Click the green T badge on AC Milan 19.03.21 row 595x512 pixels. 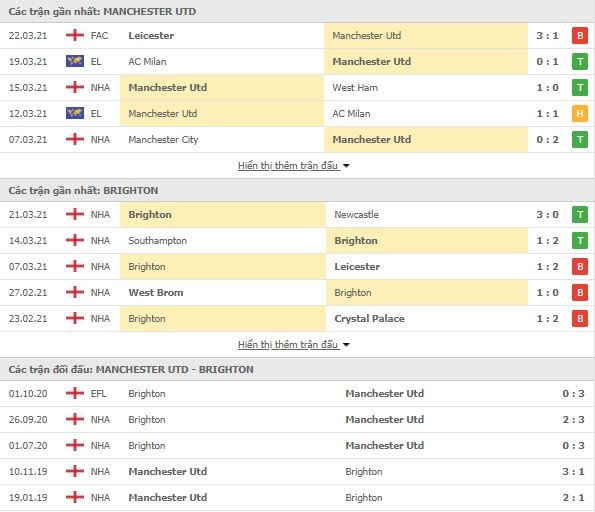[x=580, y=61]
